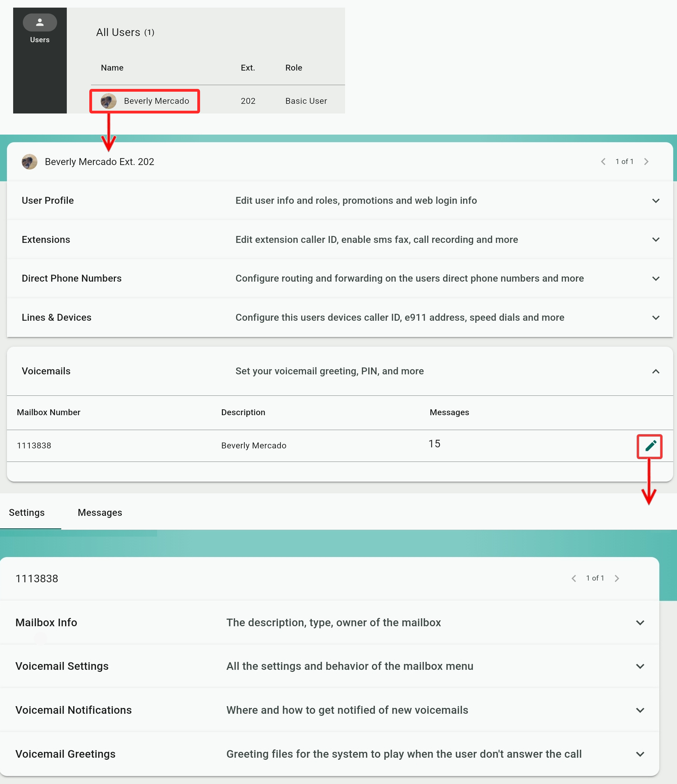The width and height of the screenshot is (677, 784).
Task: Expand the Lines & Devices section
Action: pyautogui.click(x=656, y=318)
